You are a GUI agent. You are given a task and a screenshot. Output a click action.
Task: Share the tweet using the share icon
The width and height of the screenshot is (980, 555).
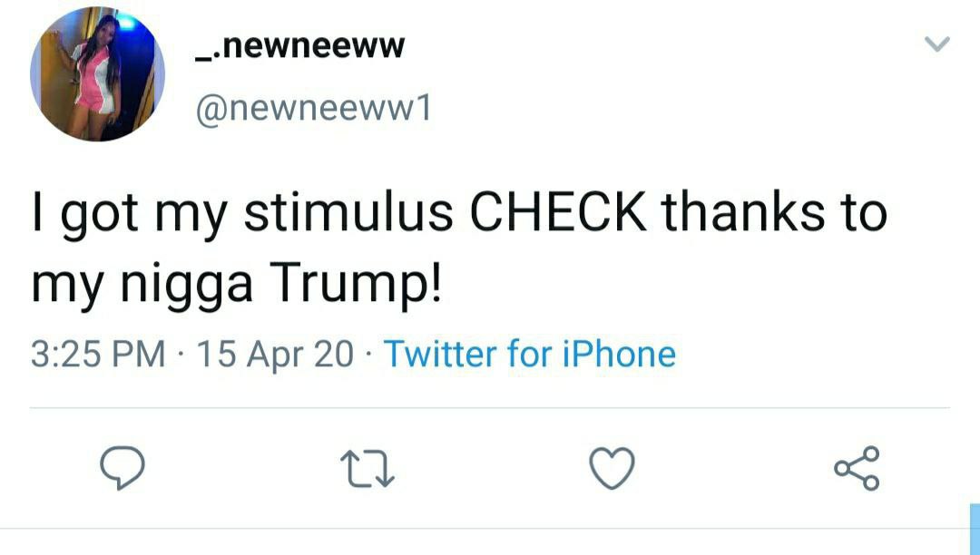pyautogui.click(x=857, y=468)
